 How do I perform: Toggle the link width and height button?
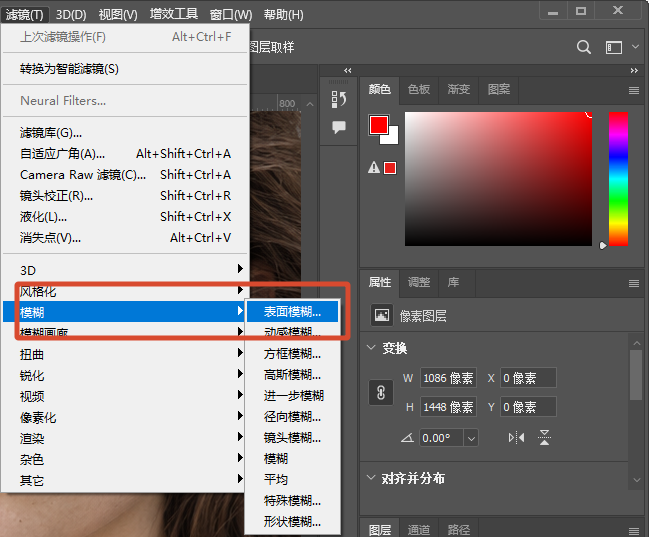click(x=381, y=393)
